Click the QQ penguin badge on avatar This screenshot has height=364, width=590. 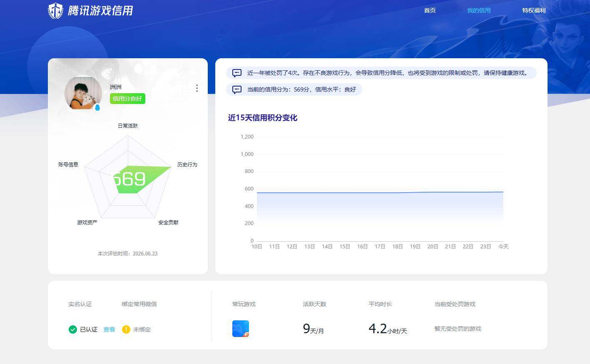click(x=97, y=107)
